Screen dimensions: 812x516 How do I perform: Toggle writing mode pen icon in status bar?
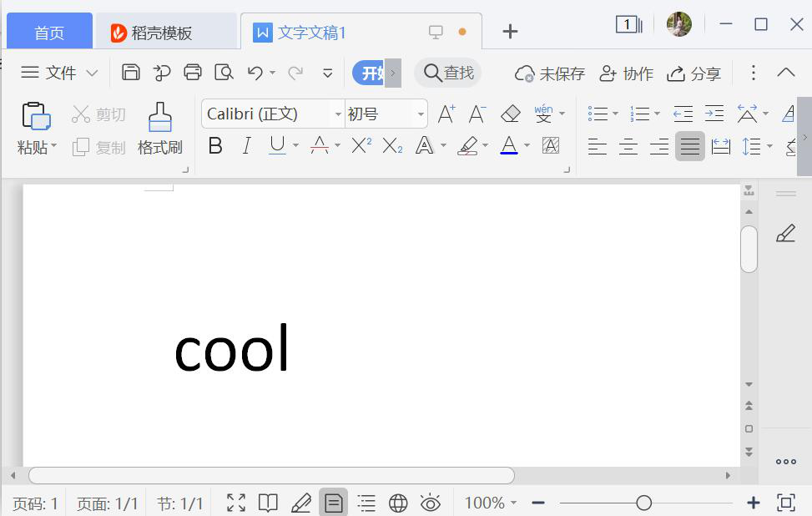[x=301, y=503]
